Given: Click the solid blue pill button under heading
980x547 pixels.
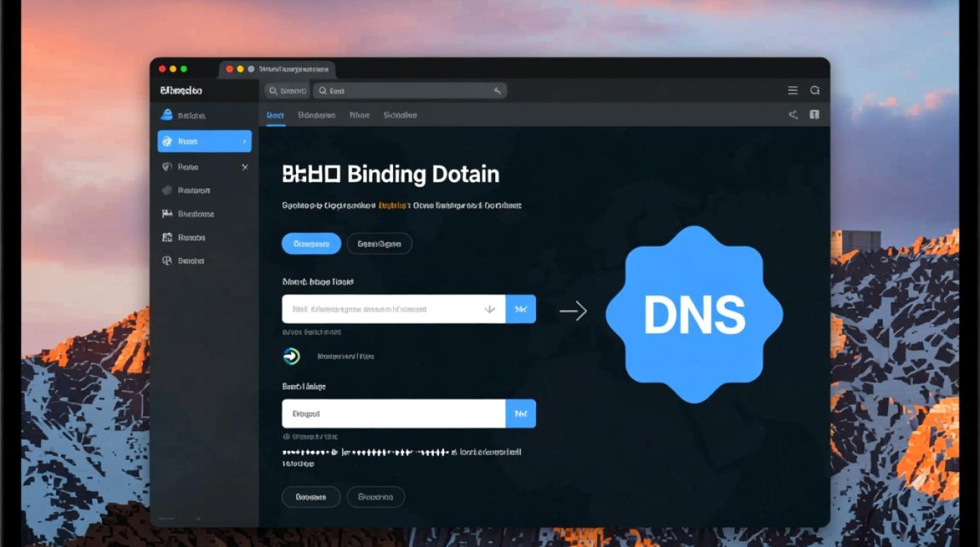Looking at the screenshot, I should 311,244.
